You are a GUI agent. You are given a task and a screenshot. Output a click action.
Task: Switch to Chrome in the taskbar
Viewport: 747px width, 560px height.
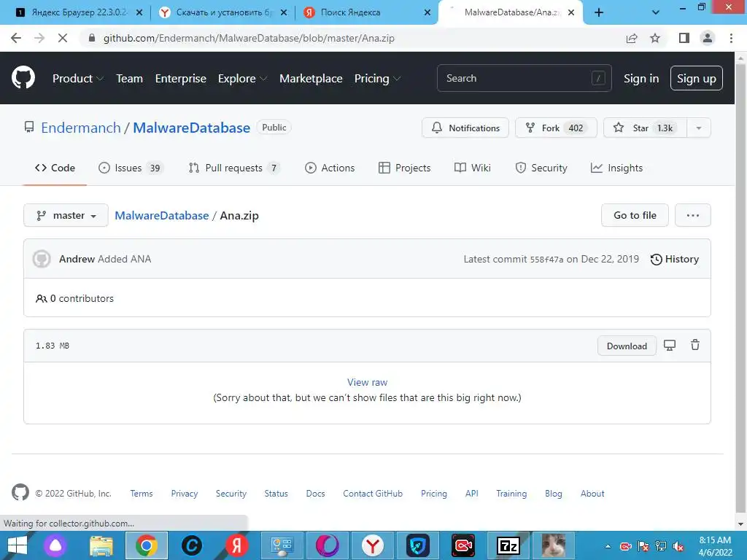[x=146, y=545]
